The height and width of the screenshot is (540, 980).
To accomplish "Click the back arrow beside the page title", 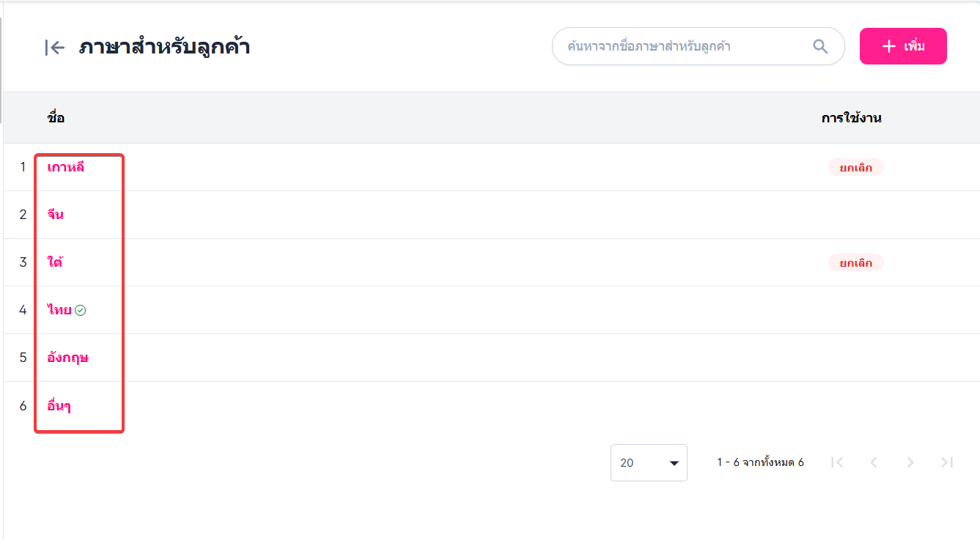I will click(x=55, y=48).
